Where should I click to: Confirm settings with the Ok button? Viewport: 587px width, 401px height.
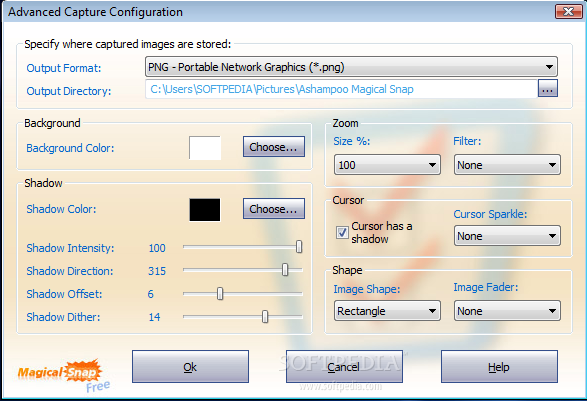pos(190,367)
